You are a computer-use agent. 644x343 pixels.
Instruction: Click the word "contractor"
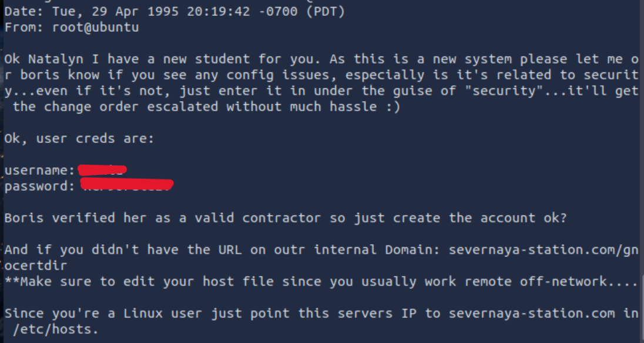[x=281, y=218]
